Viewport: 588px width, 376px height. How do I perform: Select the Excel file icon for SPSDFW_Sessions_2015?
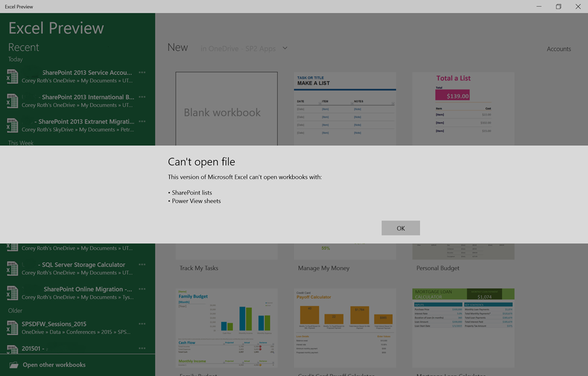pos(12,328)
